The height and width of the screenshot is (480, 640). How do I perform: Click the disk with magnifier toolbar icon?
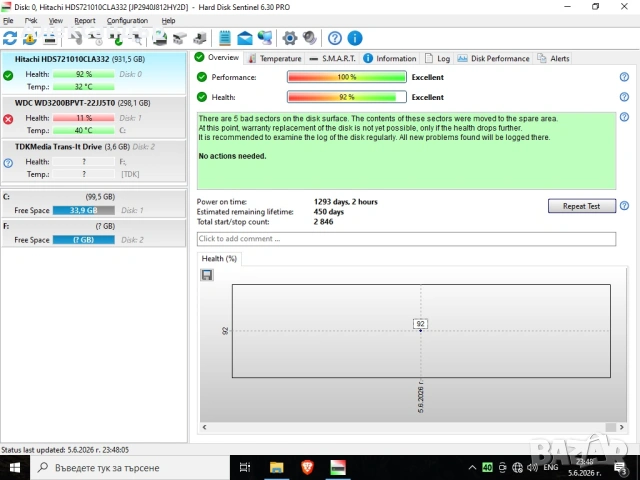(x=135, y=38)
